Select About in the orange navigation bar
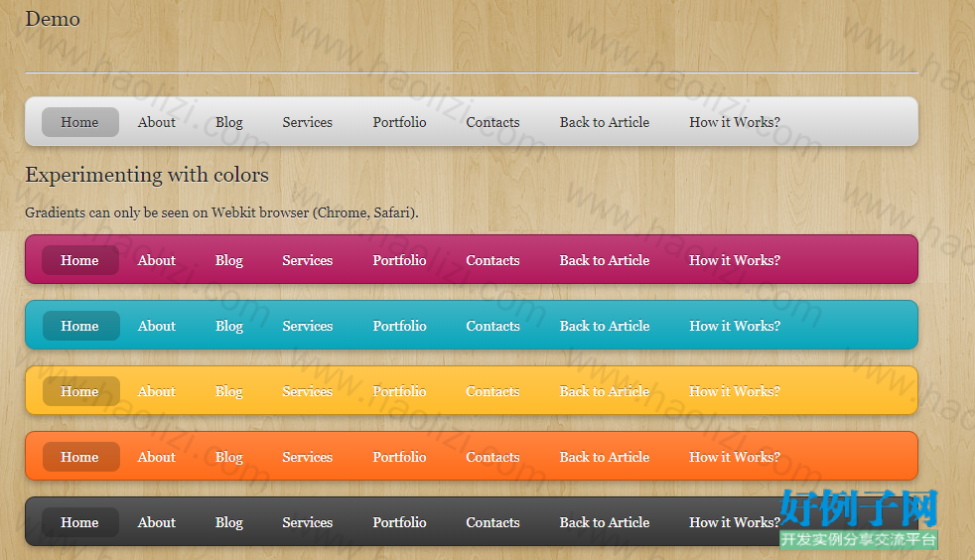The width and height of the screenshot is (975, 560). point(157,457)
